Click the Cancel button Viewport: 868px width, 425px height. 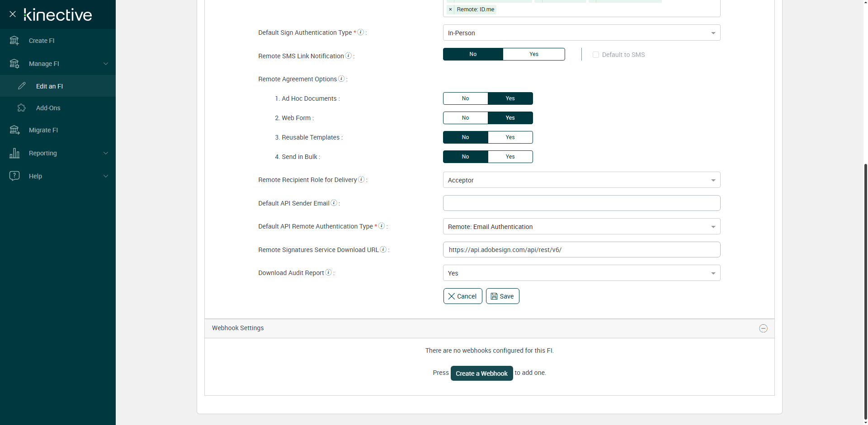[x=462, y=296]
